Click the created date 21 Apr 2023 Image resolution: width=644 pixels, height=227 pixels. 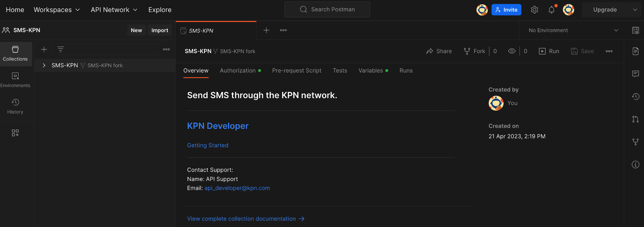(517, 136)
